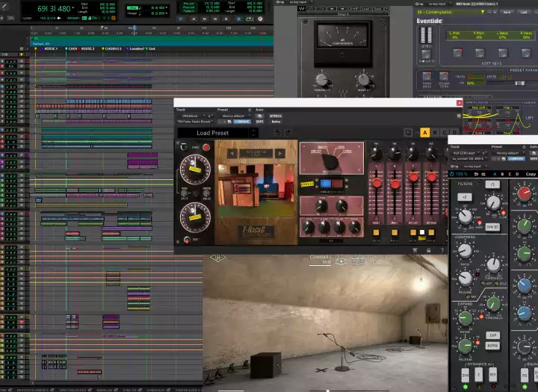Click Save in Eventide plugin

pos(507,12)
